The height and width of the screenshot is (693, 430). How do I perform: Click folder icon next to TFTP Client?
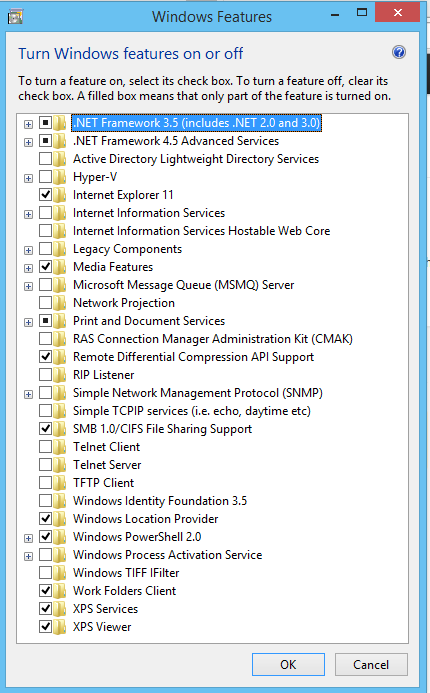[x=60, y=483]
